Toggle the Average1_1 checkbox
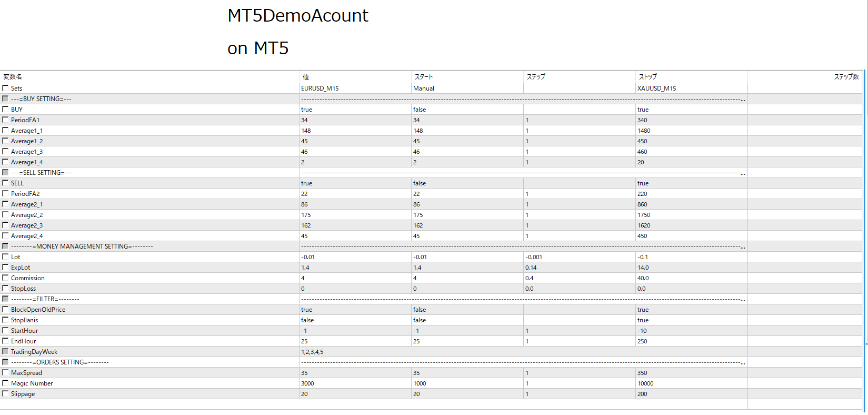The width and height of the screenshot is (868, 415). tap(5, 130)
